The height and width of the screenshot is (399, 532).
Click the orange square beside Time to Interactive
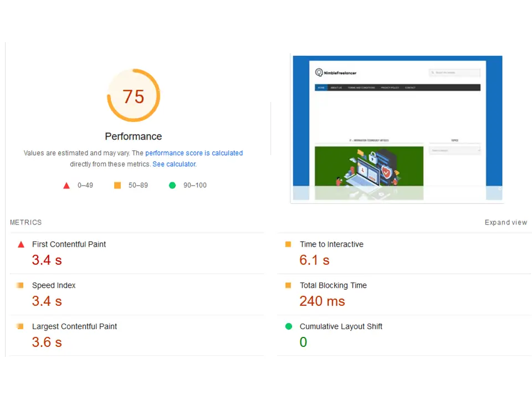pyautogui.click(x=288, y=244)
